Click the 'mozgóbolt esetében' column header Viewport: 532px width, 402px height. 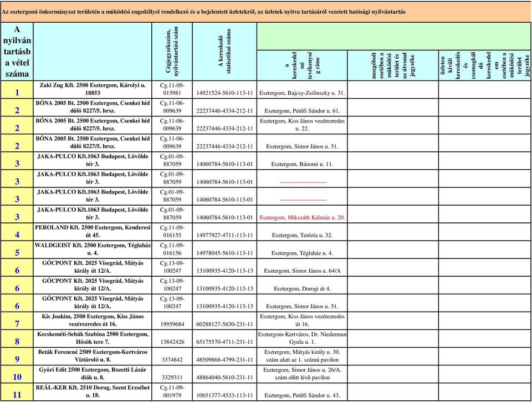393,65
